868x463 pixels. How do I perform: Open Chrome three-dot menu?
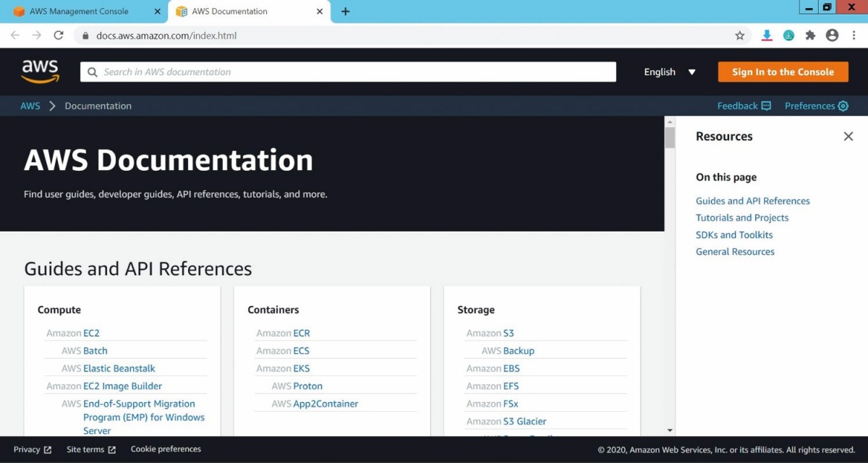click(x=854, y=35)
